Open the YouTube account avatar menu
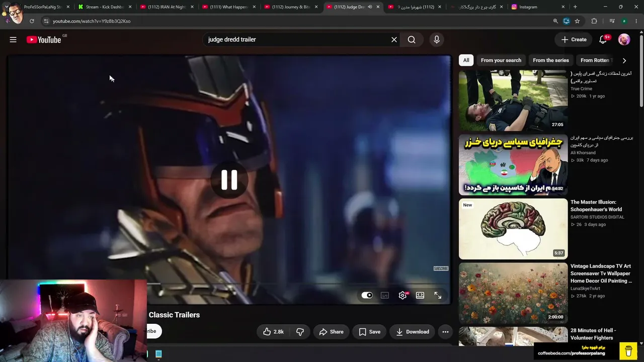 [x=624, y=40]
